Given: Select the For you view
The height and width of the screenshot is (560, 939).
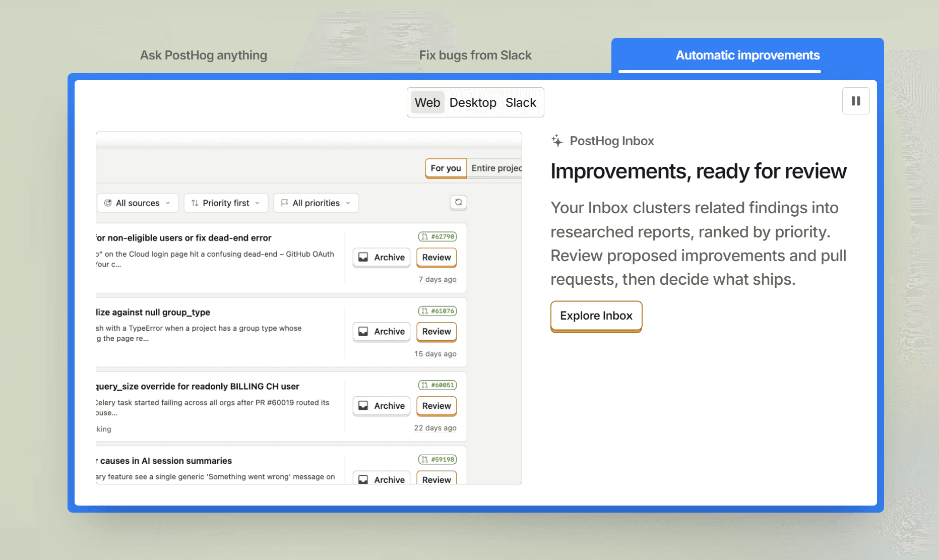Looking at the screenshot, I should pos(446,168).
